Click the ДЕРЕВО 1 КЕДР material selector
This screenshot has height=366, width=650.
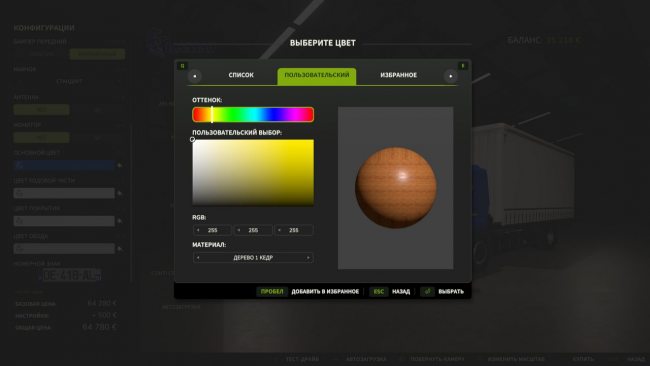(253, 258)
